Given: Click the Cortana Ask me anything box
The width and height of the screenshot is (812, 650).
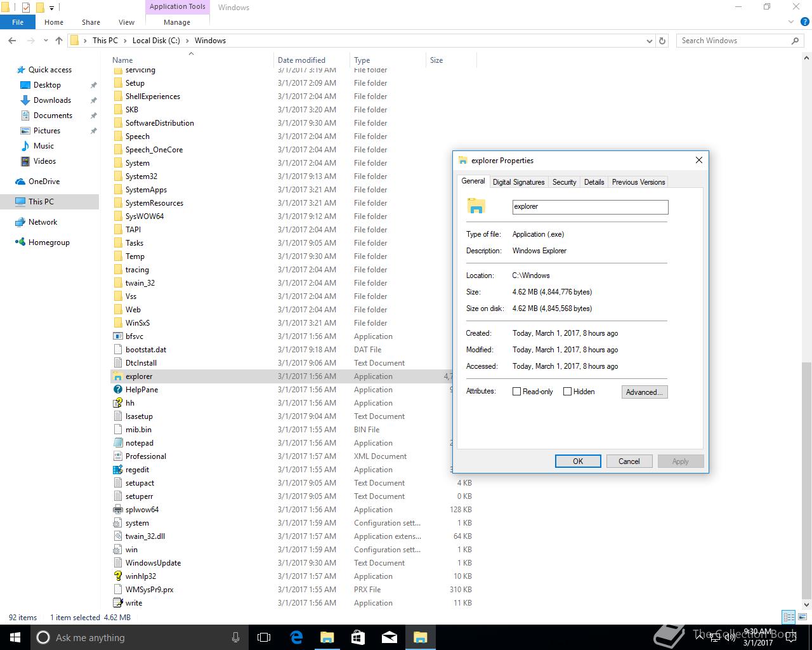Looking at the screenshot, I should point(139,637).
